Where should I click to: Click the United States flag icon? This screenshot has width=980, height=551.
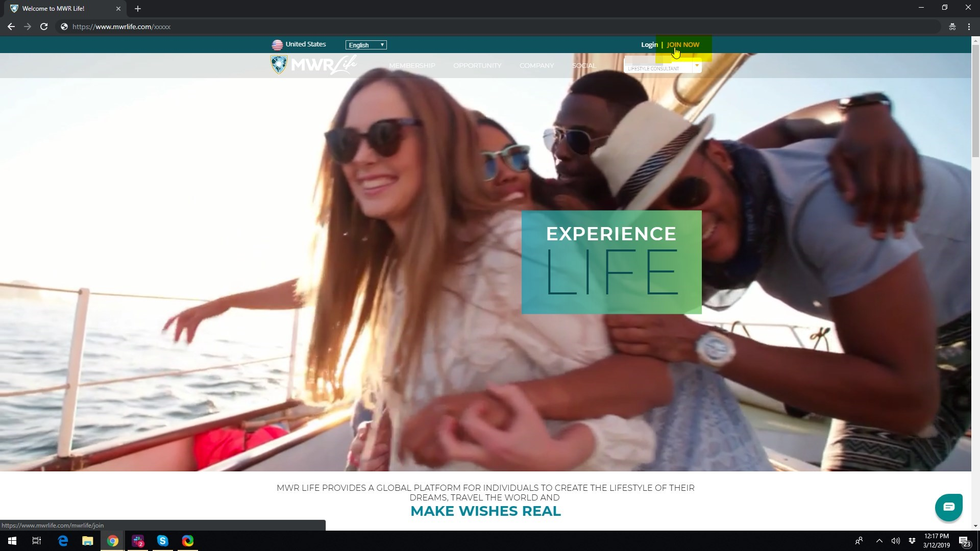(277, 45)
